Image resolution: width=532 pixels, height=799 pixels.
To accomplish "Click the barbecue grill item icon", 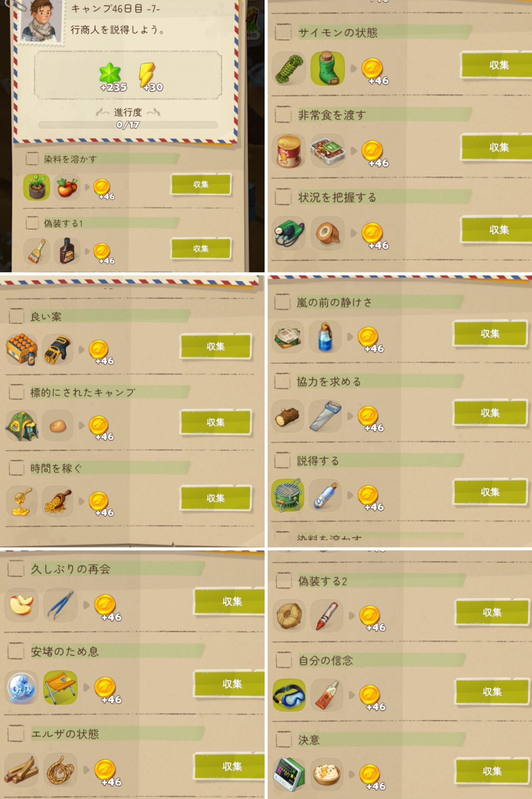I will (x=288, y=495).
